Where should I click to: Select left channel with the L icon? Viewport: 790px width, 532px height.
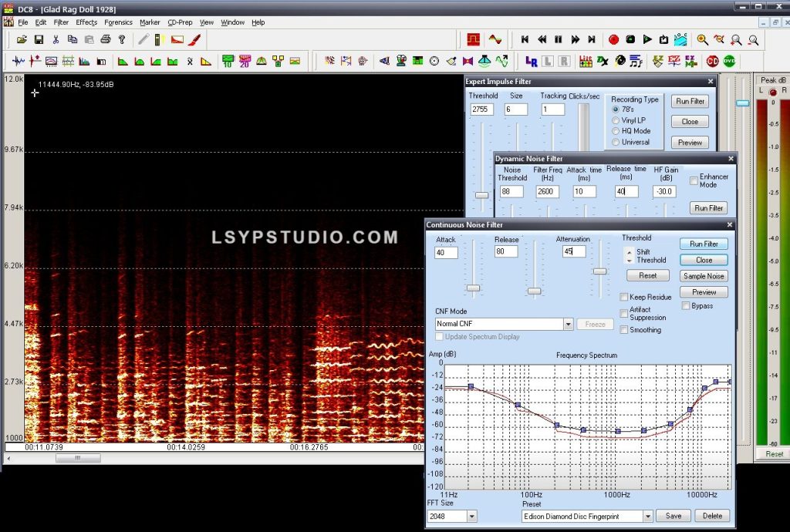pos(547,60)
